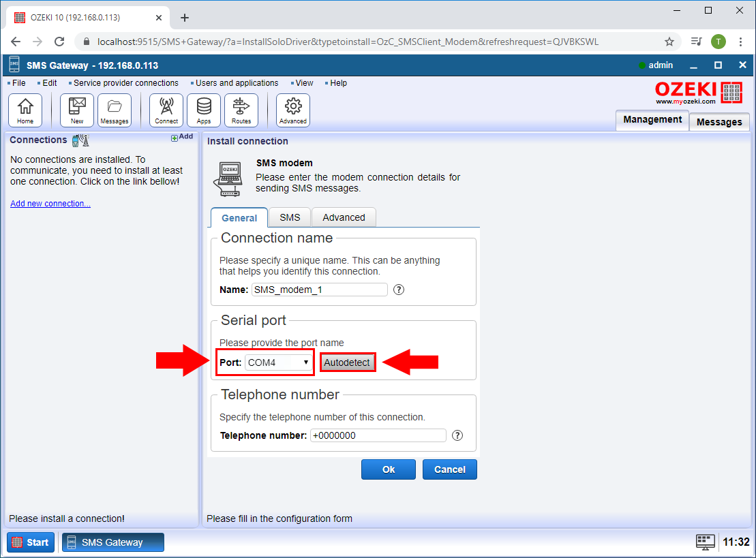
Task: Click inside the Telephone number field
Action: pos(378,435)
